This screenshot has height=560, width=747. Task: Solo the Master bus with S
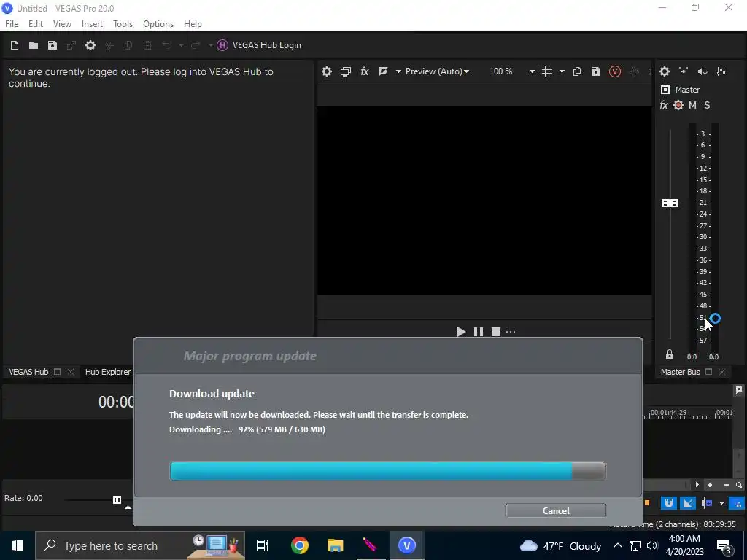coord(707,105)
